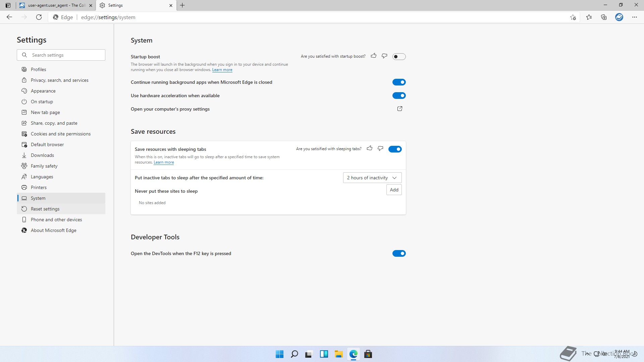Click Open your computer's proxy settings
This screenshot has width=644, height=362.
(x=170, y=109)
